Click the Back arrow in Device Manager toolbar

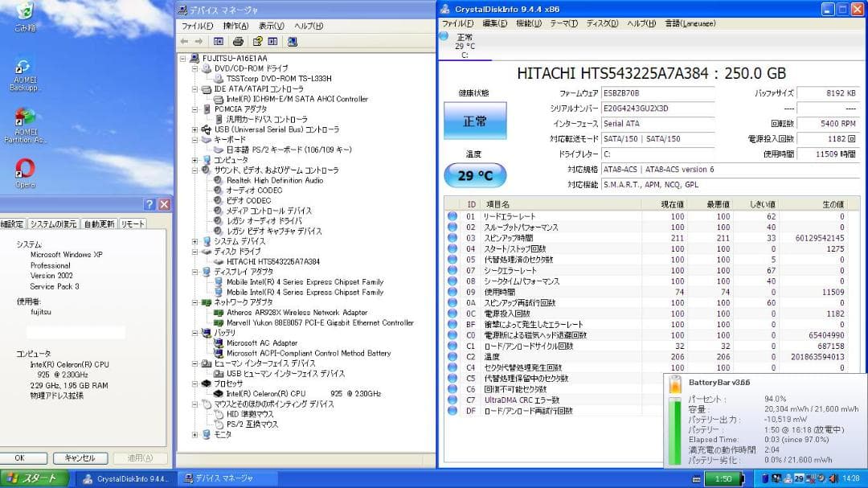[x=184, y=42]
